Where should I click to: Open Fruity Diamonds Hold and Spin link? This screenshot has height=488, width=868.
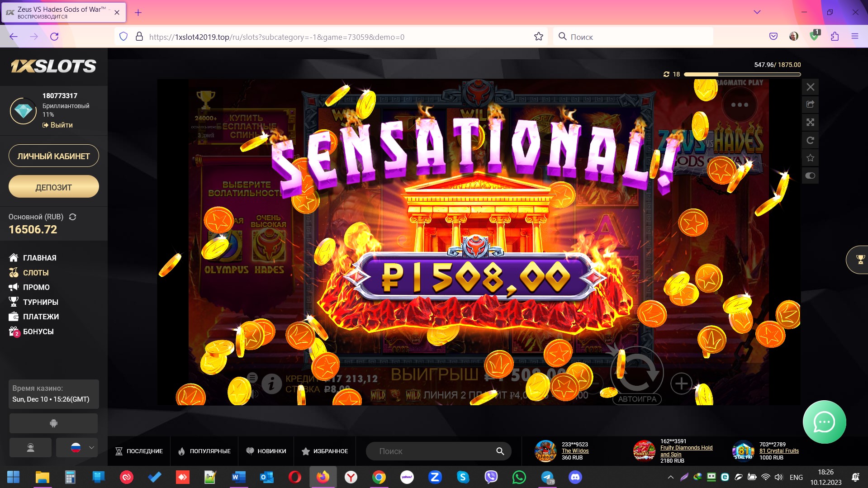[686, 451]
